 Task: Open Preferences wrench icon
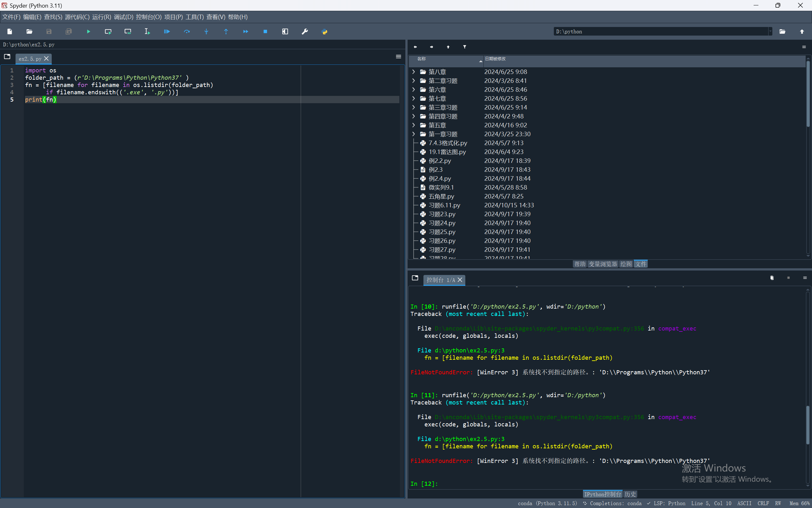click(x=305, y=31)
